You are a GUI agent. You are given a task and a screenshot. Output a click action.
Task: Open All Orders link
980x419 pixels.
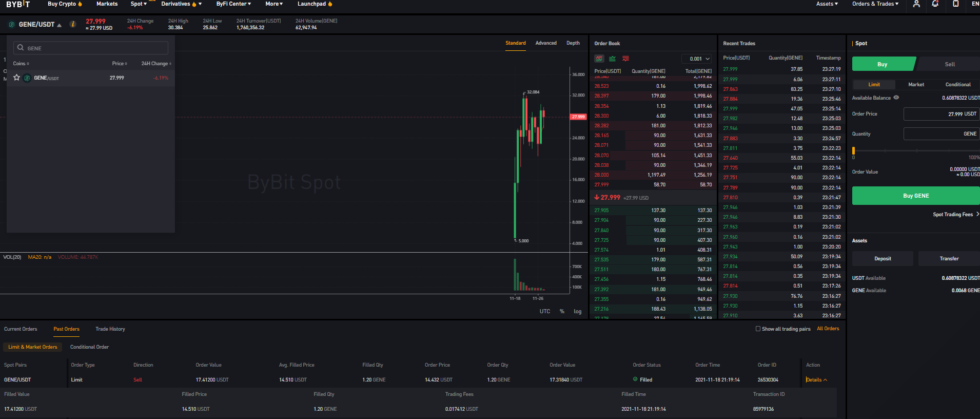pos(828,329)
